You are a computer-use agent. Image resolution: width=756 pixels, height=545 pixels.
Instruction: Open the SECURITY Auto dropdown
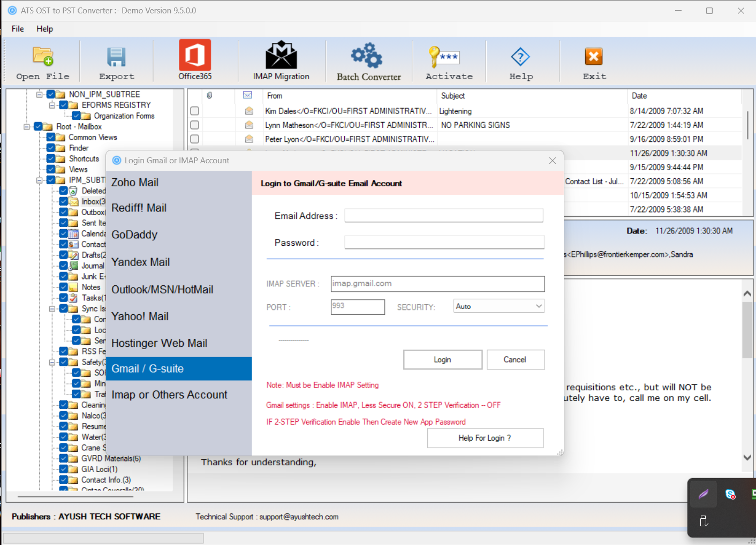pyautogui.click(x=498, y=306)
